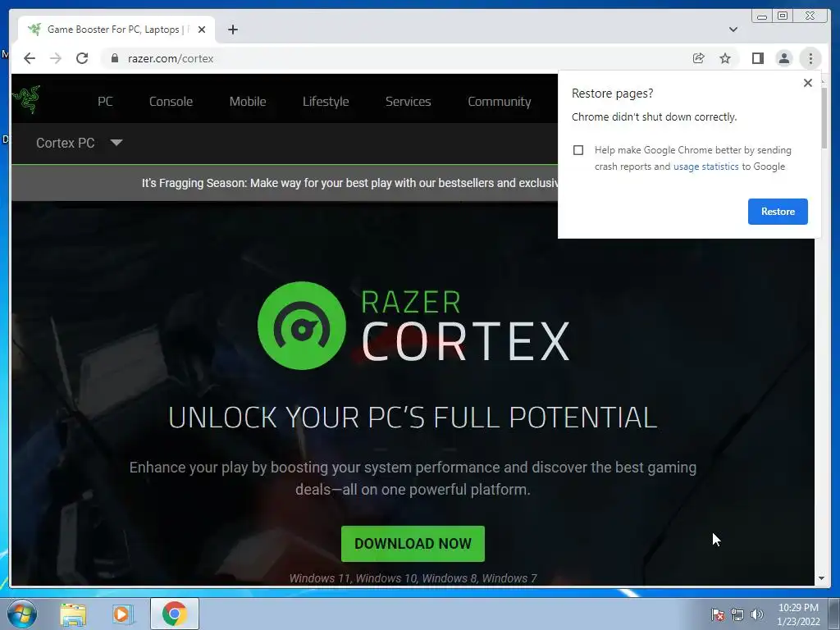The image size is (840, 630).
Task: Click the share page icon
Action: pos(698,58)
